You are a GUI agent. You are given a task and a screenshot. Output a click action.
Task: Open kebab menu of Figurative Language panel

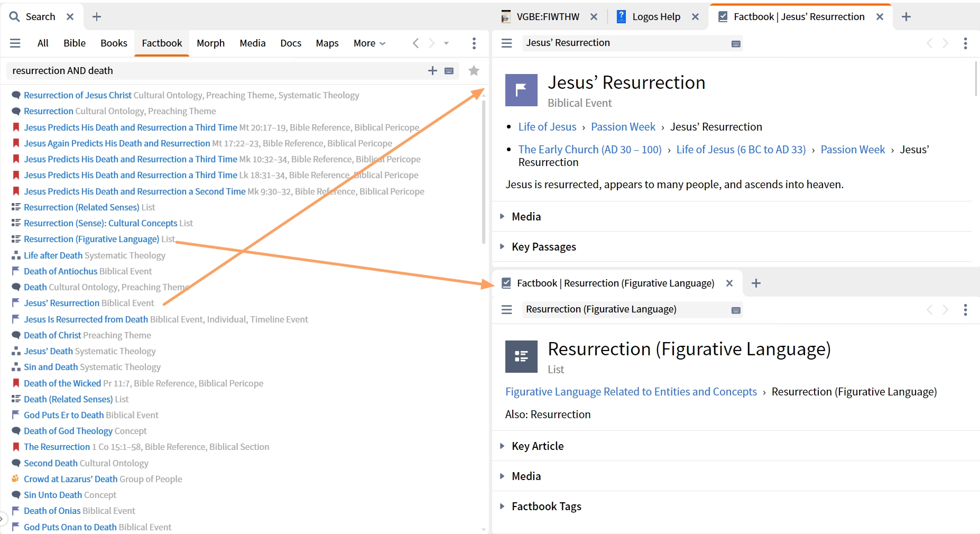pyautogui.click(x=966, y=310)
